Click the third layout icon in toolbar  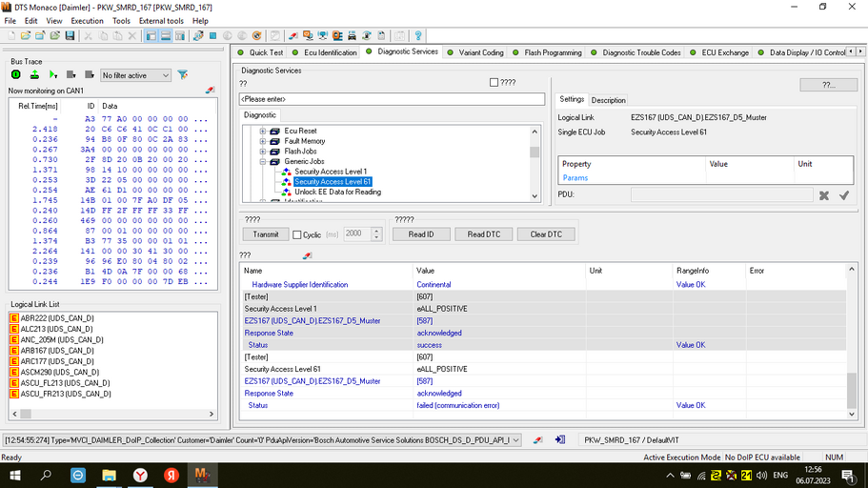(x=180, y=36)
